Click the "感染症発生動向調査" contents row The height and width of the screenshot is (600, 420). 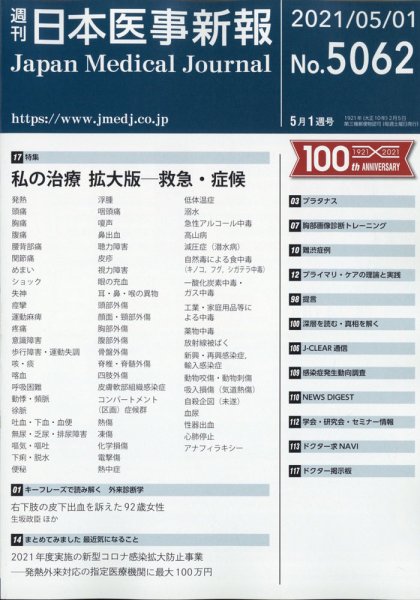[352, 373]
